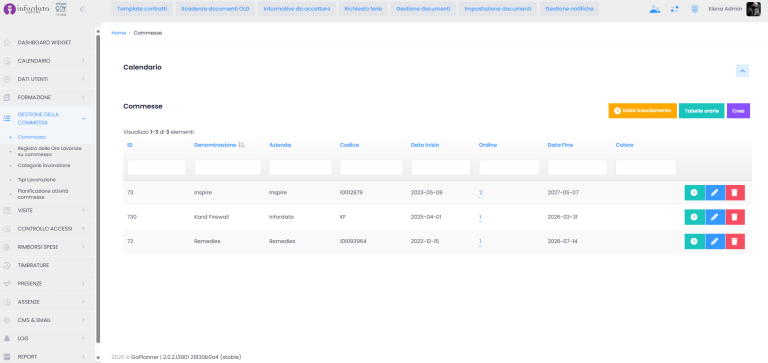Open CMS & EMAIL sidebar menu

coord(48,320)
